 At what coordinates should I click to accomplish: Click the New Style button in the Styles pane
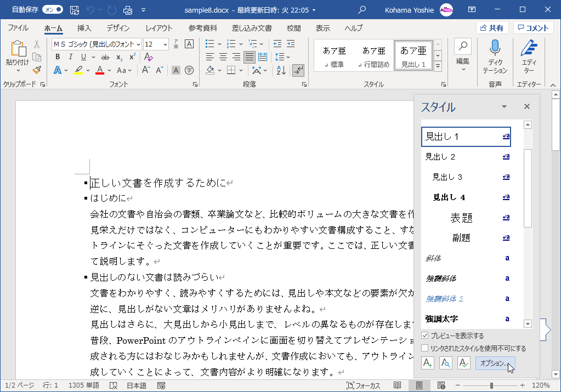[x=427, y=363]
